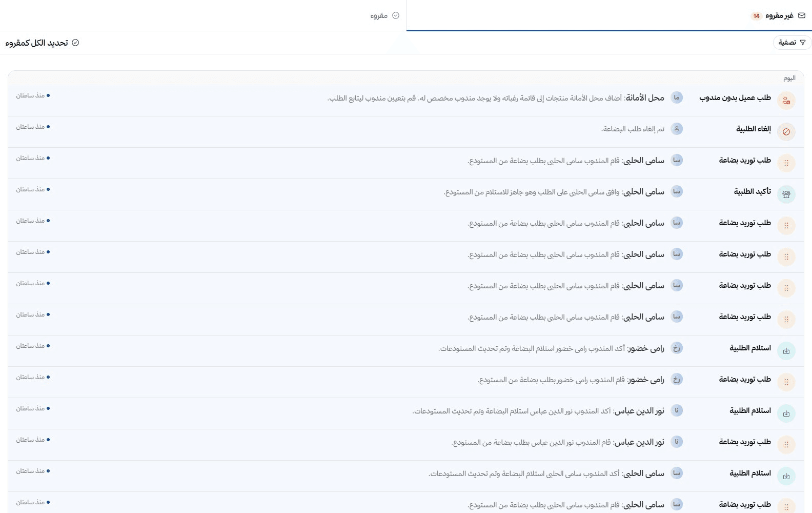Select the title "تأكيد الطلبية"
Screen dimensions: 812x513
point(753,191)
